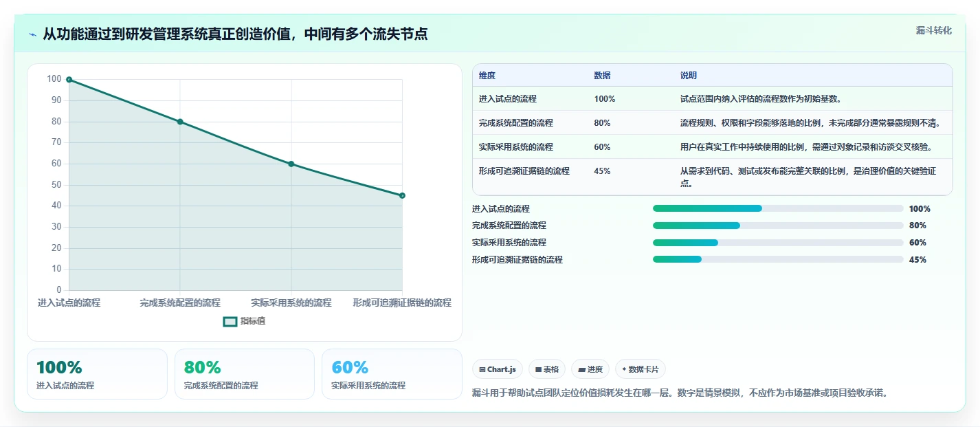Click the progress bar for 形成可追溯证据链的流程
The width and height of the screenshot is (980, 427).
778,259
